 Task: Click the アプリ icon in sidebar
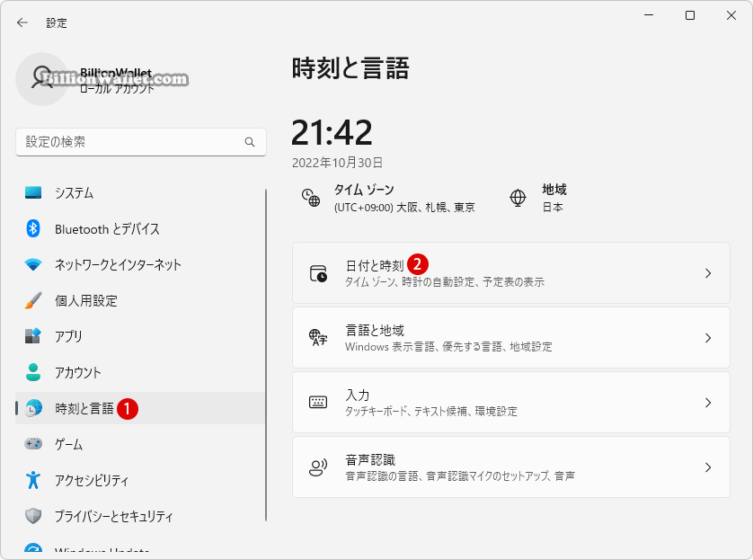[x=33, y=336]
